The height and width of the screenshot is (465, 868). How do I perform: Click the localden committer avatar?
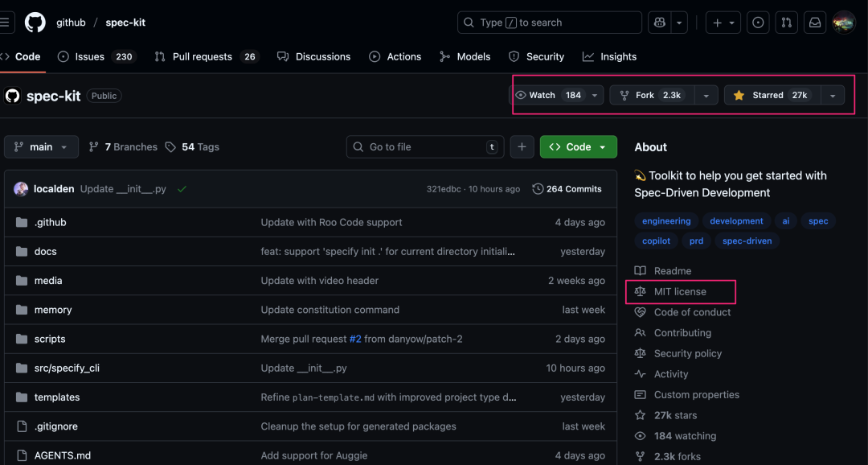pos(21,189)
